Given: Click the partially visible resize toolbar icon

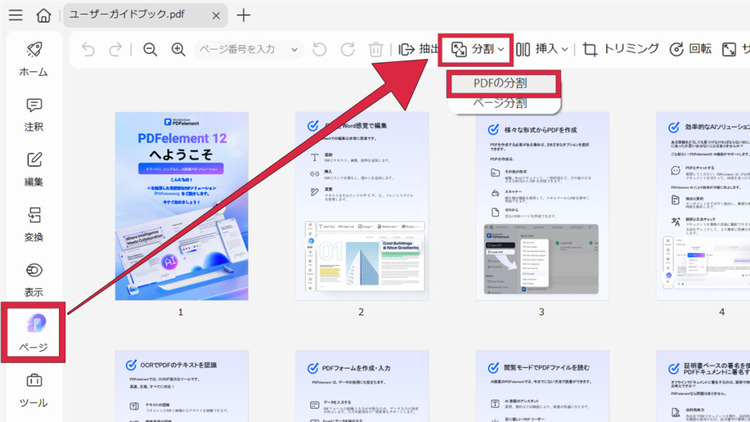Looking at the screenshot, I should coord(729,49).
